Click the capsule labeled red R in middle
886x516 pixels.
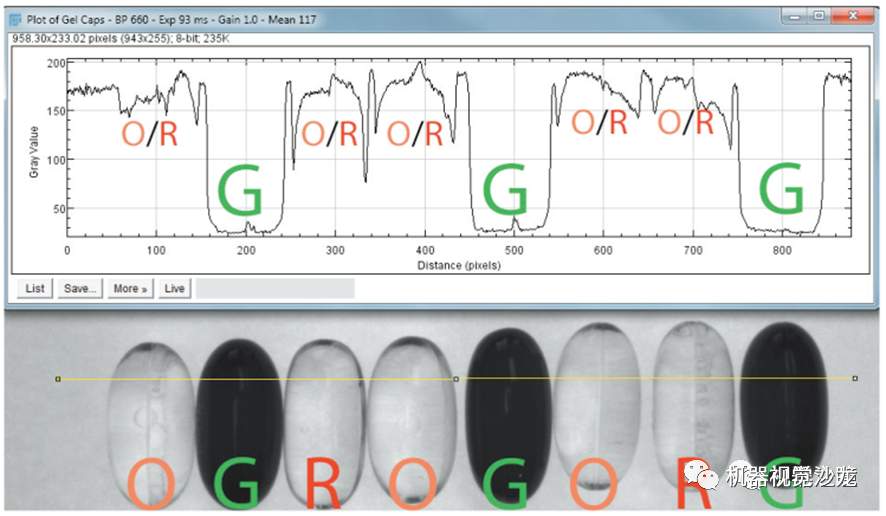click(325, 423)
